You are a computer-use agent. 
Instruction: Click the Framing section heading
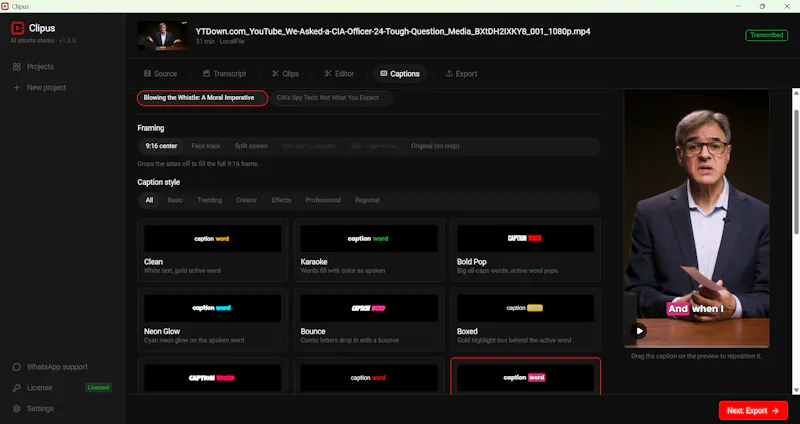coord(151,128)
